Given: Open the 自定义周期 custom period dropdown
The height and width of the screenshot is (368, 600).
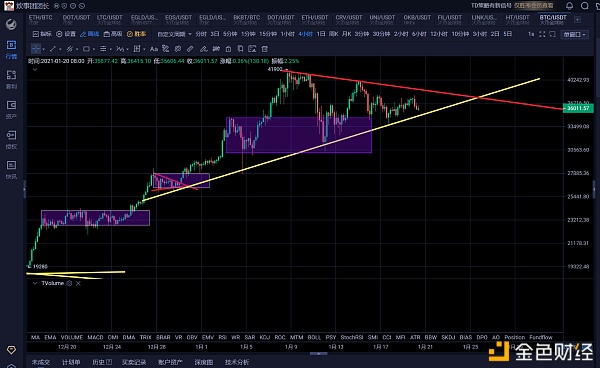Looking at the screenshot, I should (x=174, y=34).
